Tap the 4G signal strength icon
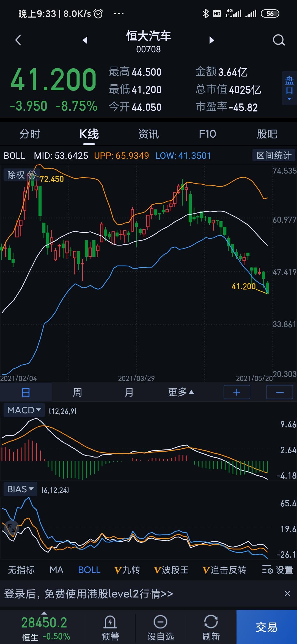The width and height of the screenshot is (297, 644). pyautogui.click(x=233, y=13)
